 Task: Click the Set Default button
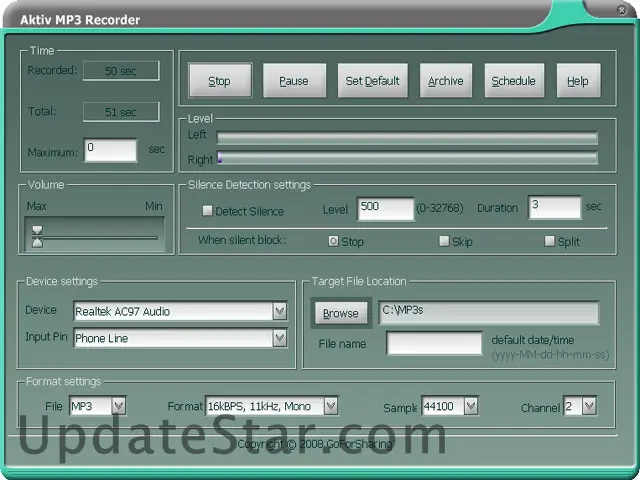[372, 80]
